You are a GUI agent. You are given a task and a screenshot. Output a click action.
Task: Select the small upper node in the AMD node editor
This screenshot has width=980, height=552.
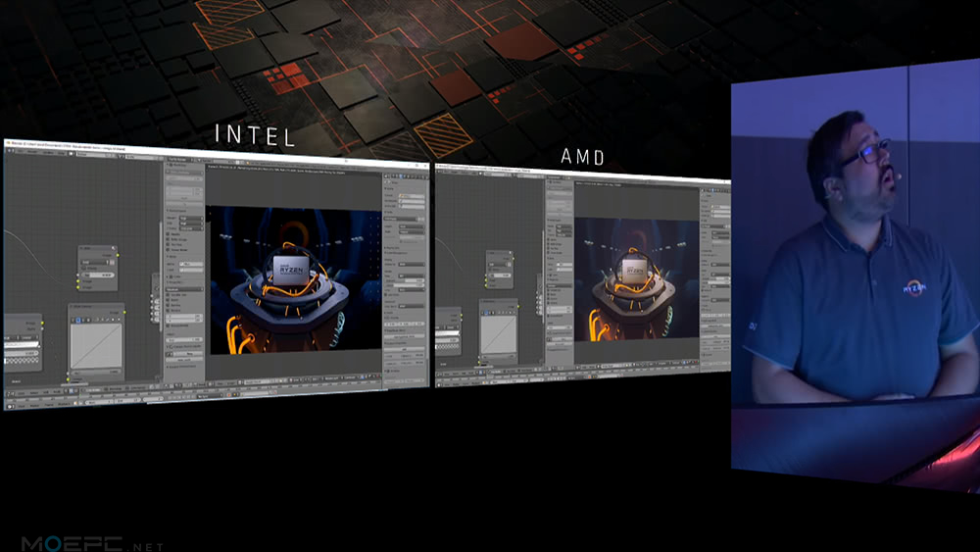point(500,270)
